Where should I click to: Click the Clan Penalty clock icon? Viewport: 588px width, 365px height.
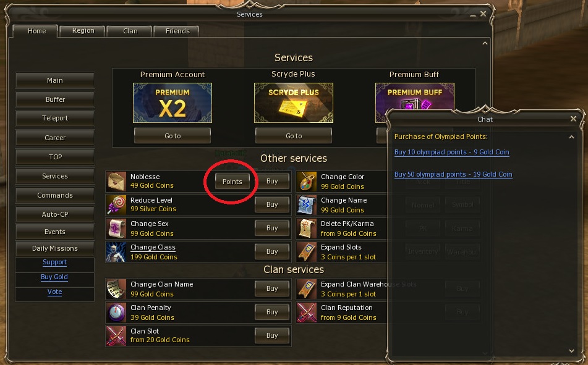(x=117, y=312)
